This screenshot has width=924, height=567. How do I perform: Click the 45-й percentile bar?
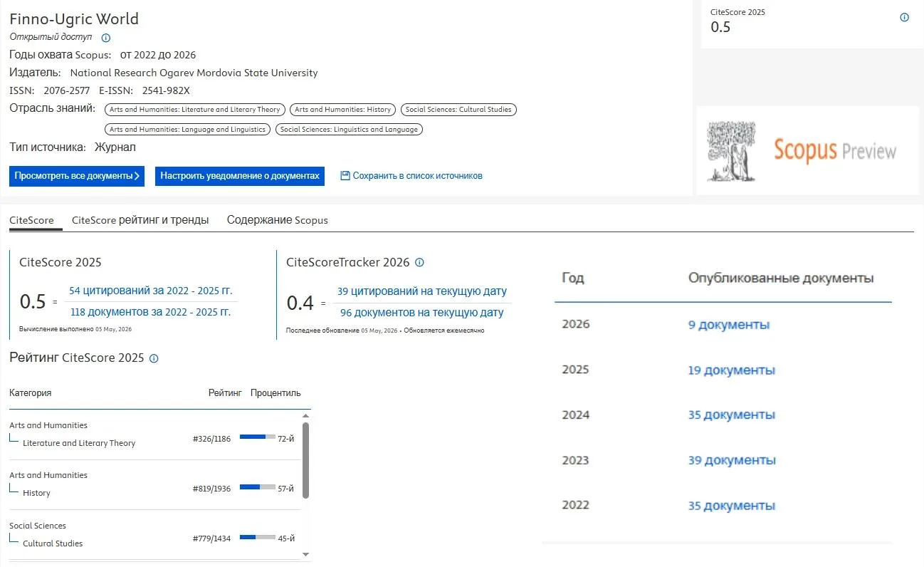pos(258,539)
